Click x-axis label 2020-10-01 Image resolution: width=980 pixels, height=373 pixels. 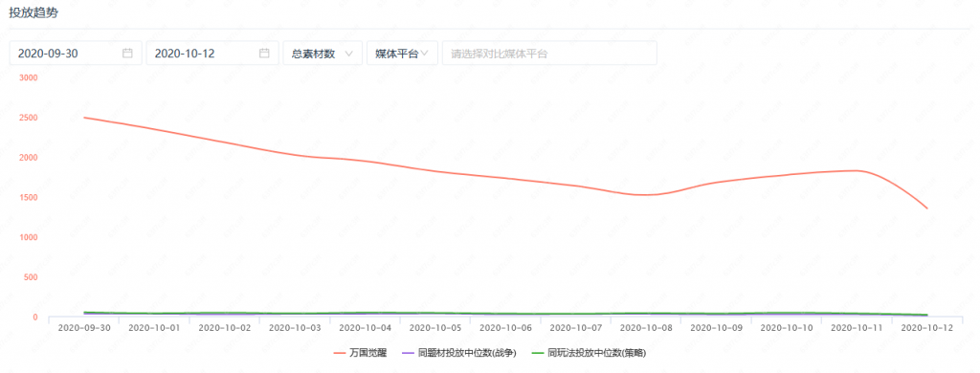(x=154, y=328)
